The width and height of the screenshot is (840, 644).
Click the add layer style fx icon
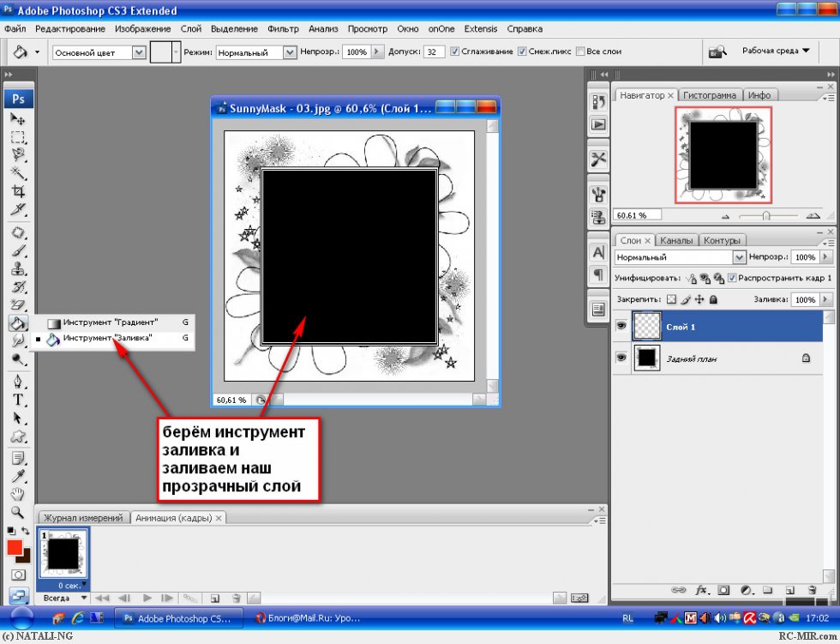coord(701,590)
